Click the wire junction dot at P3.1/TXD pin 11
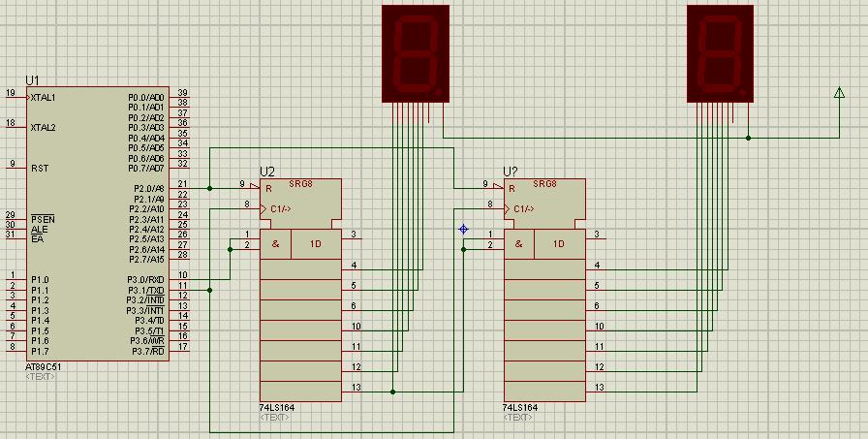The image size is (868, 439). click(209, 290)
